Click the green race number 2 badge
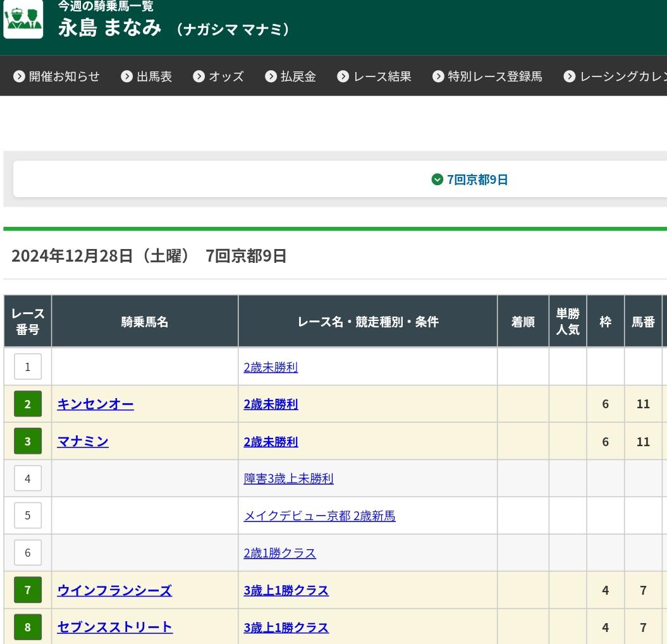667x644 pixels. pos(27,404)
